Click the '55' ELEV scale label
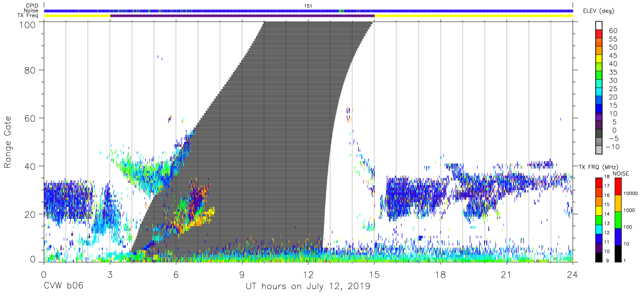This screenshot has height=297, width=644. (x=612, y=39)
